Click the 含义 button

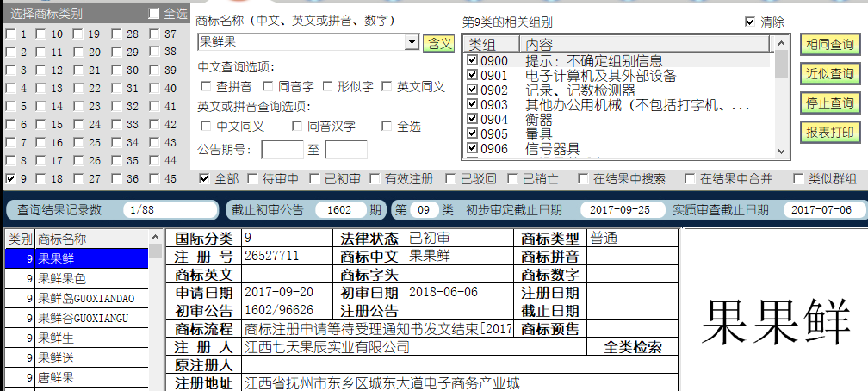click(439, 44)
